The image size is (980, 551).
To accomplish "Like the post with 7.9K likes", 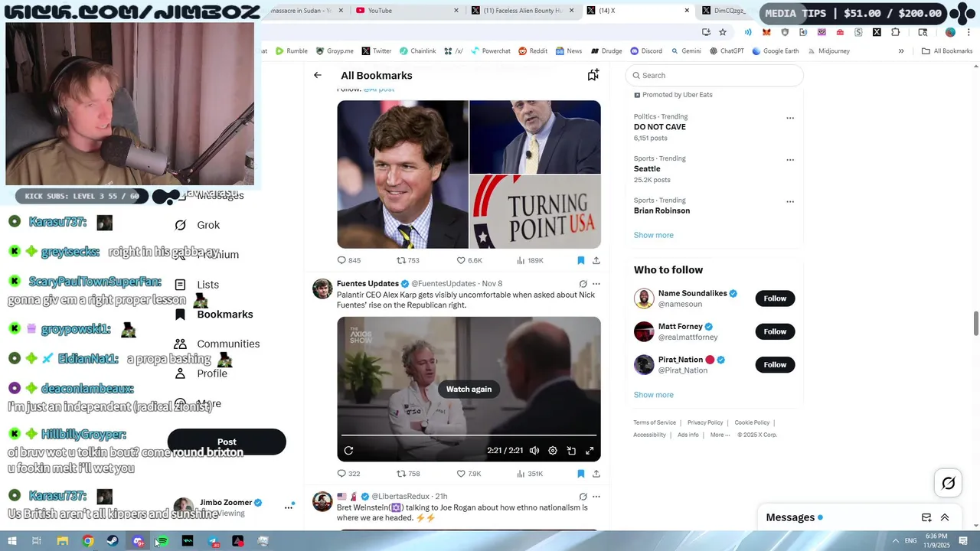I will (x=469, y=474).
